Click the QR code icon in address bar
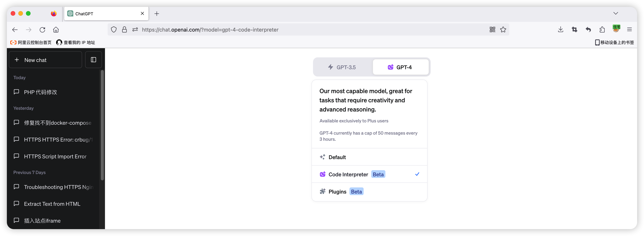 click(492, 30)
